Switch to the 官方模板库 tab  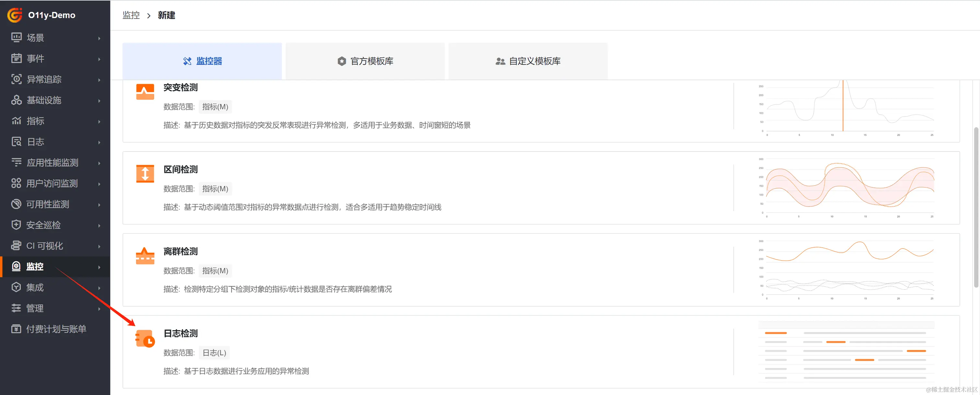click(x=365, y=61)
